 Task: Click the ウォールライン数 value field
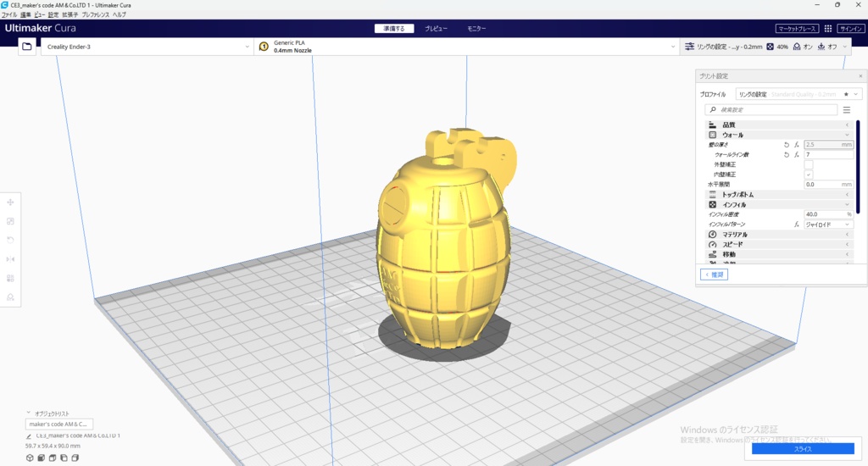pos(828,155)
